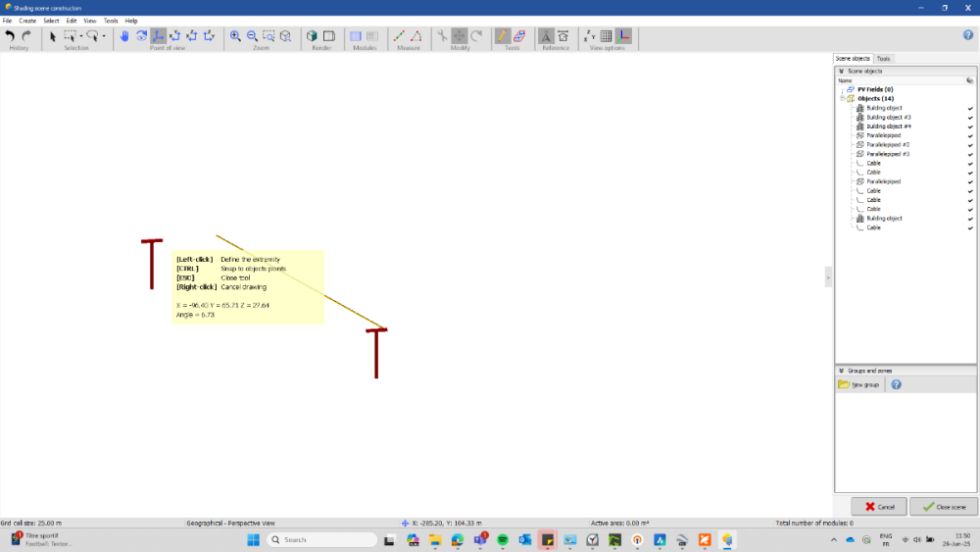Switch to the Tools tab
980x552 pixels.
pyautogui.click(x=883, y=59)
